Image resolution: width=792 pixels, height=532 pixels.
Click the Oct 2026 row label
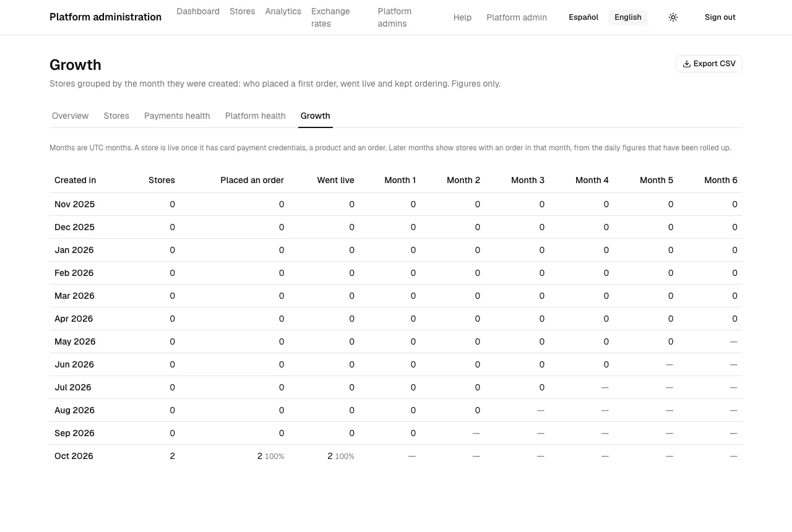(74, 456)
